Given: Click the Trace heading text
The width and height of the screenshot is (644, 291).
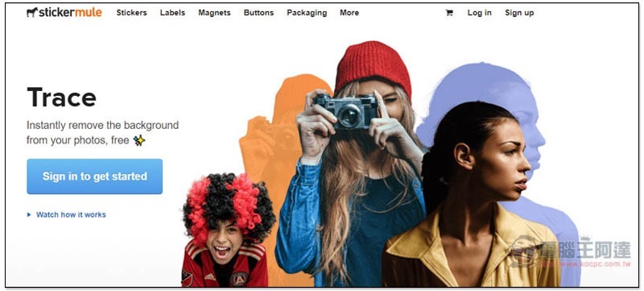Looking at the screenshot, I should [x=62, y=98].
